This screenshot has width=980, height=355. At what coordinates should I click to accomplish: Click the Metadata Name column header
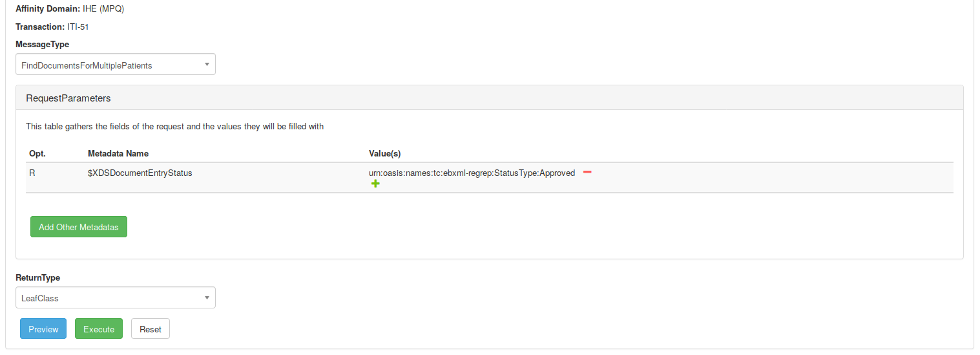pos(118,153)
